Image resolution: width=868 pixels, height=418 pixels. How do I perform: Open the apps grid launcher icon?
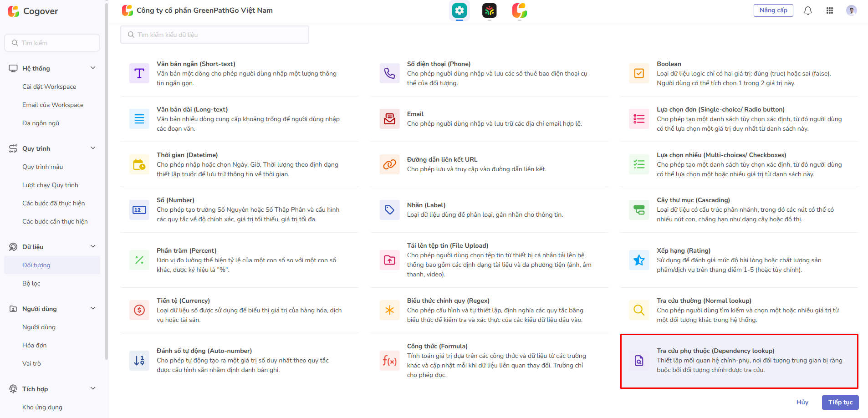click(x=829, y=10)
